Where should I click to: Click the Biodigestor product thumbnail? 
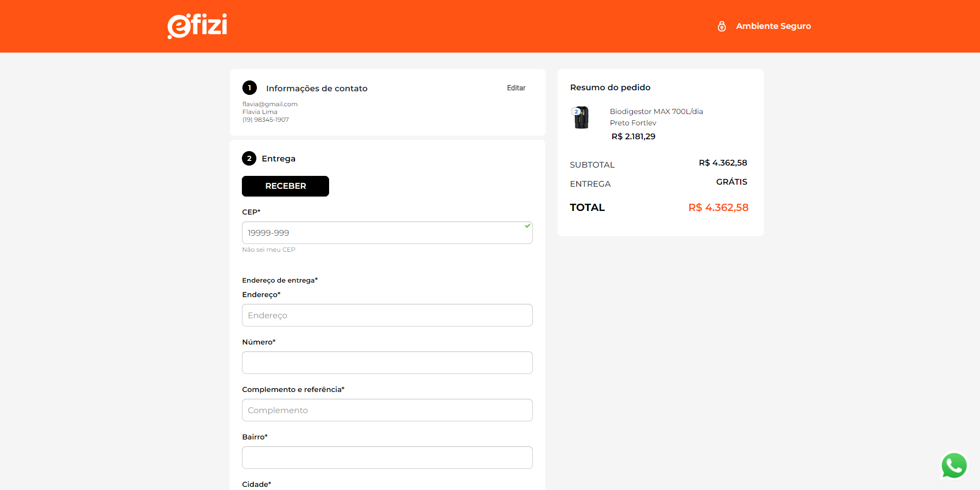[x=581, y=118]
